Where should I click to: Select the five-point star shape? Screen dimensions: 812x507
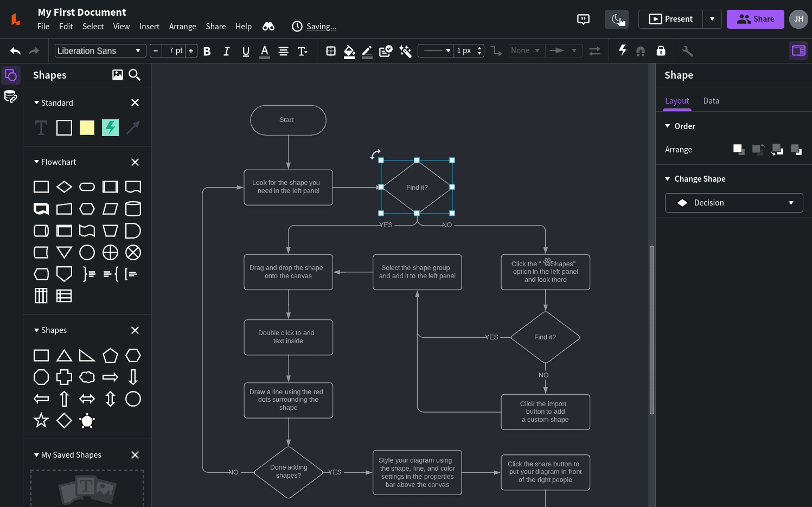41,420
